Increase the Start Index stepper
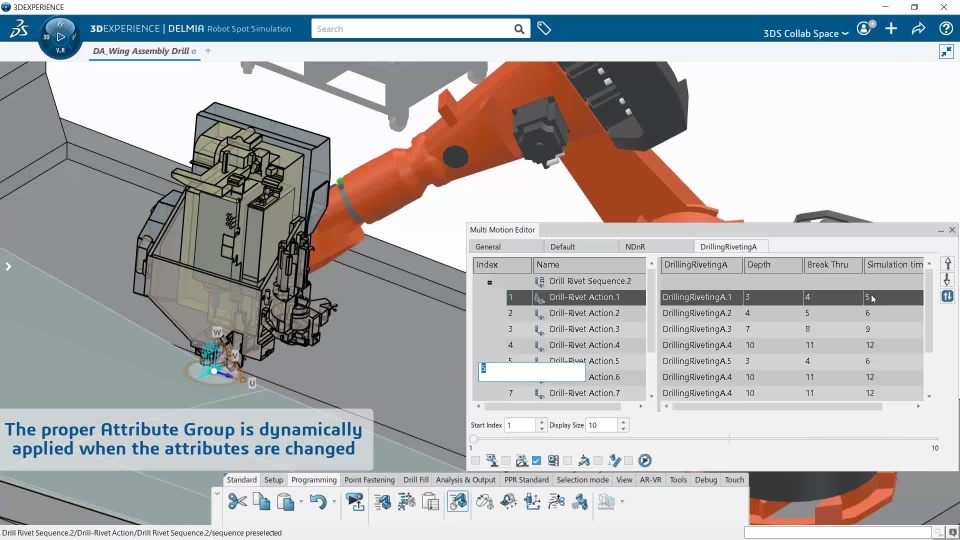This screenshot has width=960, height=540. point(541,422)
